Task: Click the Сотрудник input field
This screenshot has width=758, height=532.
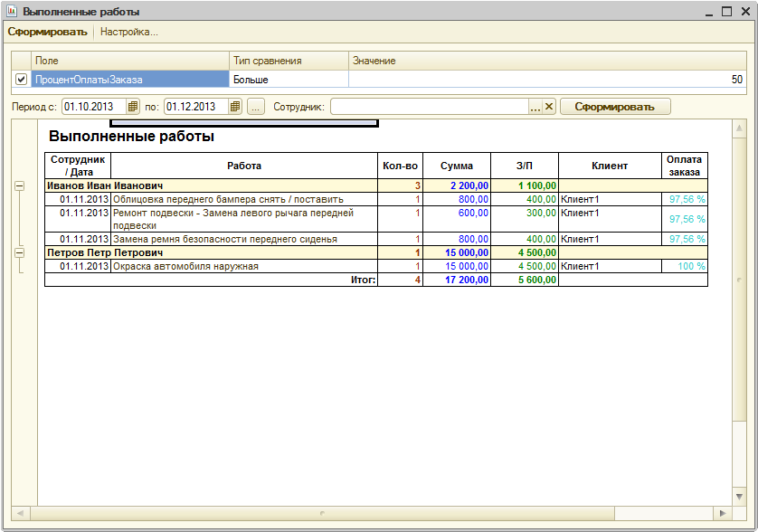Action: point(429,107)
